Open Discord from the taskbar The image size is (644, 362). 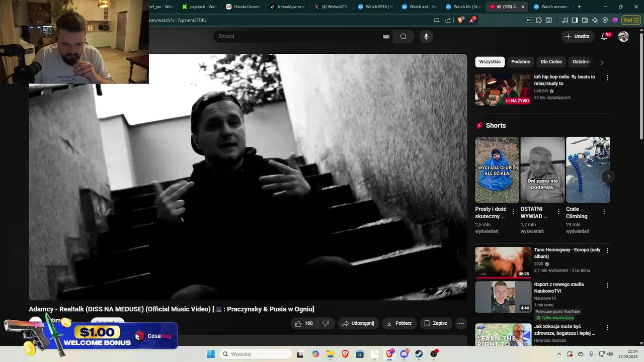404,354
